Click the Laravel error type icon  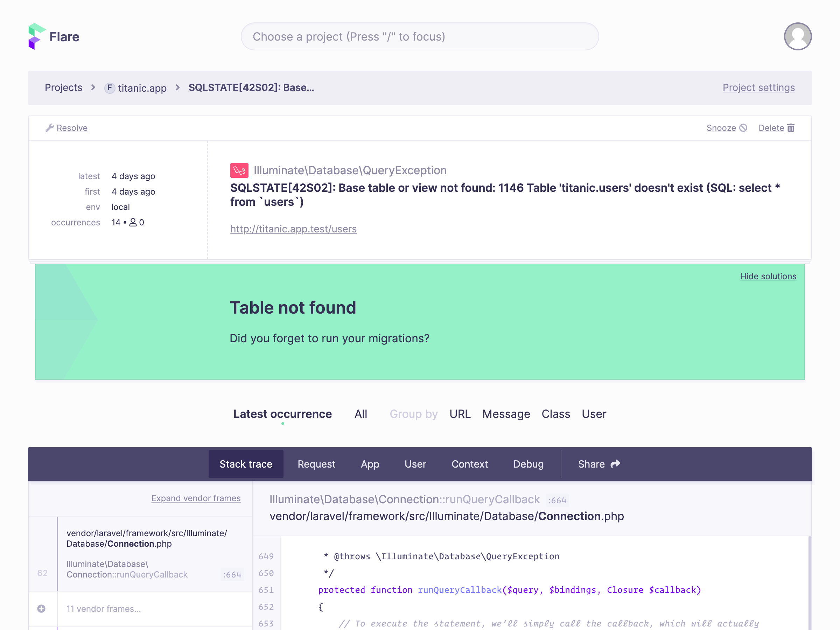tap(239, 169)
